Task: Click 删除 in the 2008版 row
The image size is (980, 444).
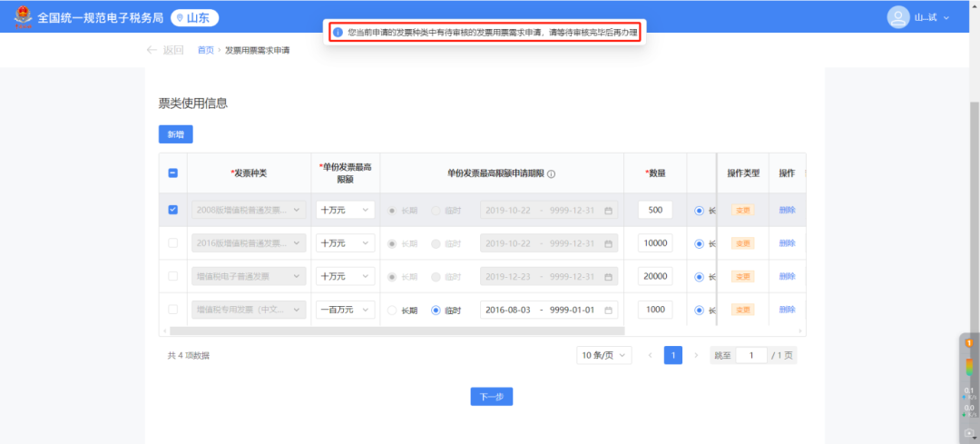Action: click(x=787, y=210)
